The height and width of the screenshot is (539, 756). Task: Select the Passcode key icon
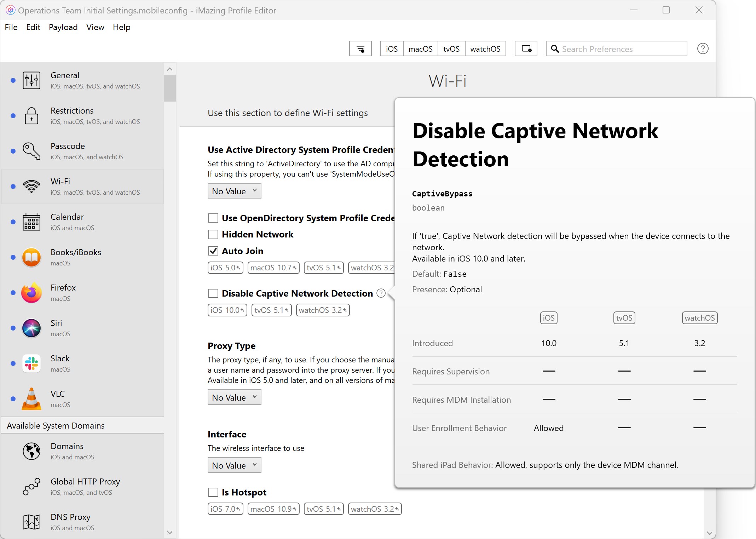tap(31, 151)
